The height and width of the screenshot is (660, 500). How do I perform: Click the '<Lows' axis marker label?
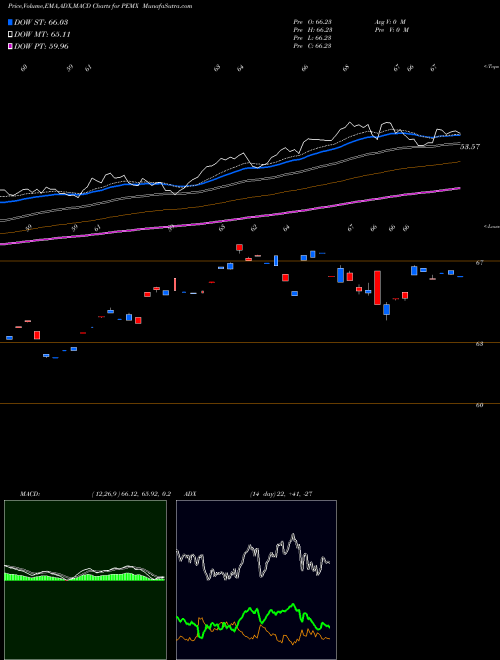[491, 226]
